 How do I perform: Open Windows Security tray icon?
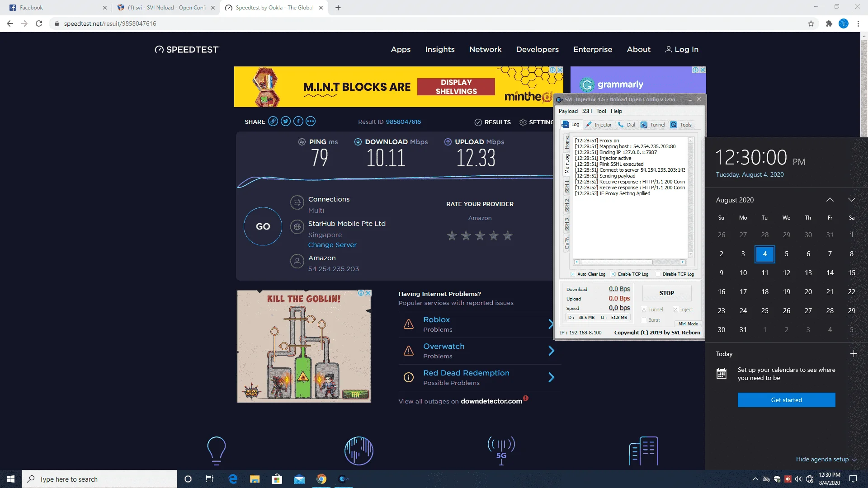pos(777,479)
